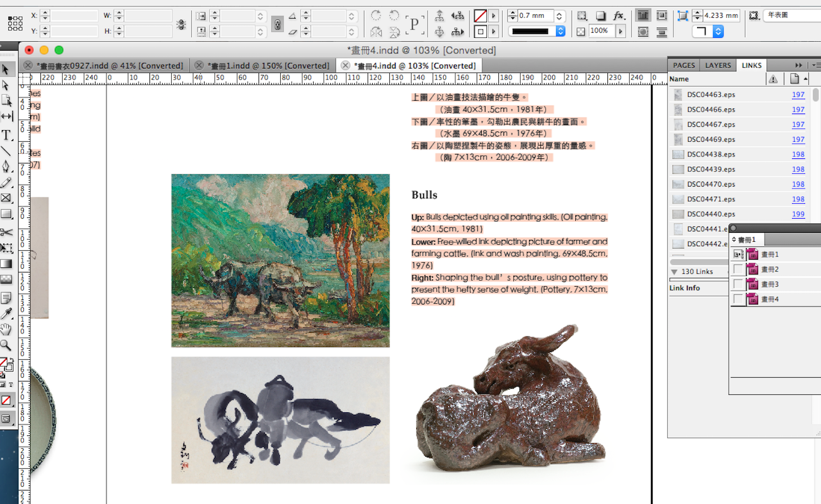Activate the Hand tool
The width and height of the screenshot is (821, 504).
point(6,330)
